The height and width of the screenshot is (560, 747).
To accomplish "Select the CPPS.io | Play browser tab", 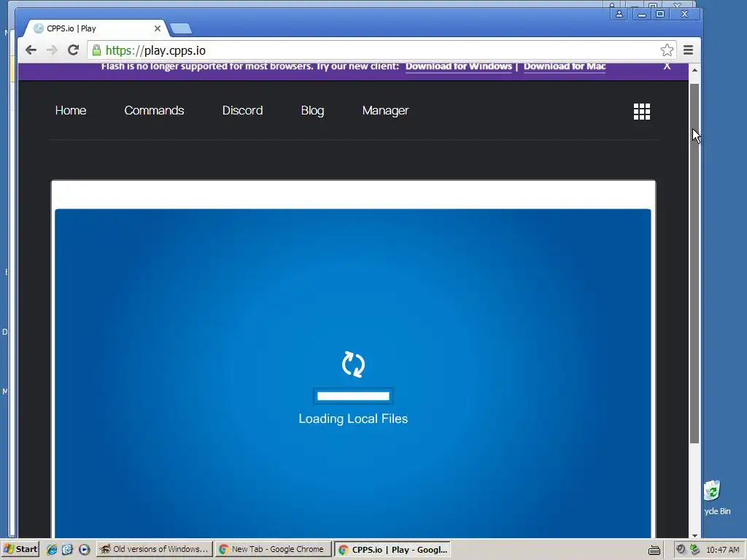I will coord(96,28).
